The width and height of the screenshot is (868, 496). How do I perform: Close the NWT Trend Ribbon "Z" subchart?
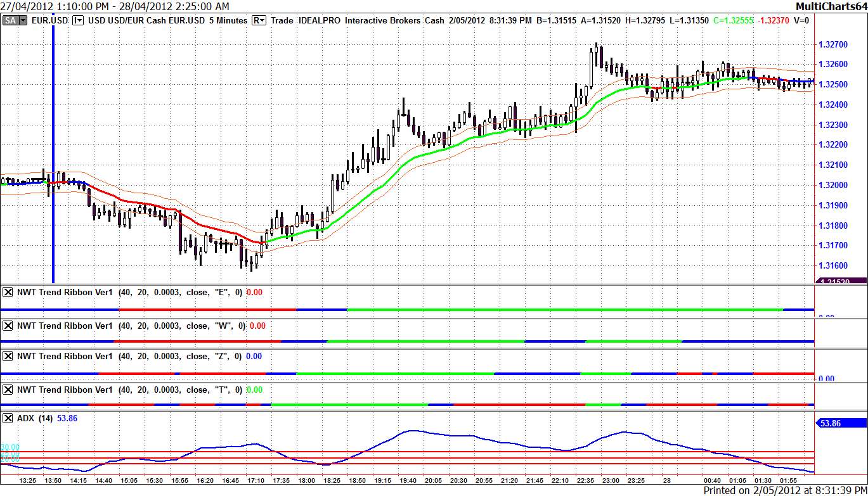[8, 356]
